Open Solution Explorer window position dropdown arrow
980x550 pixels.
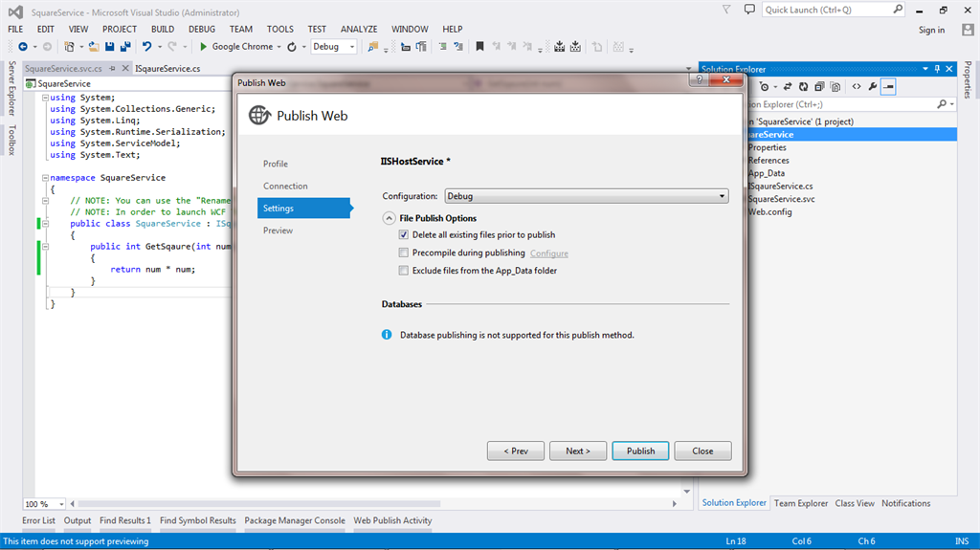[925, 70]
